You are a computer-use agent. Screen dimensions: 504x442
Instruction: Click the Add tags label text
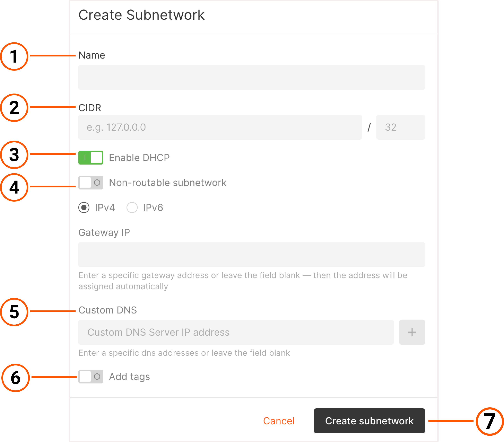pos(129,377)
